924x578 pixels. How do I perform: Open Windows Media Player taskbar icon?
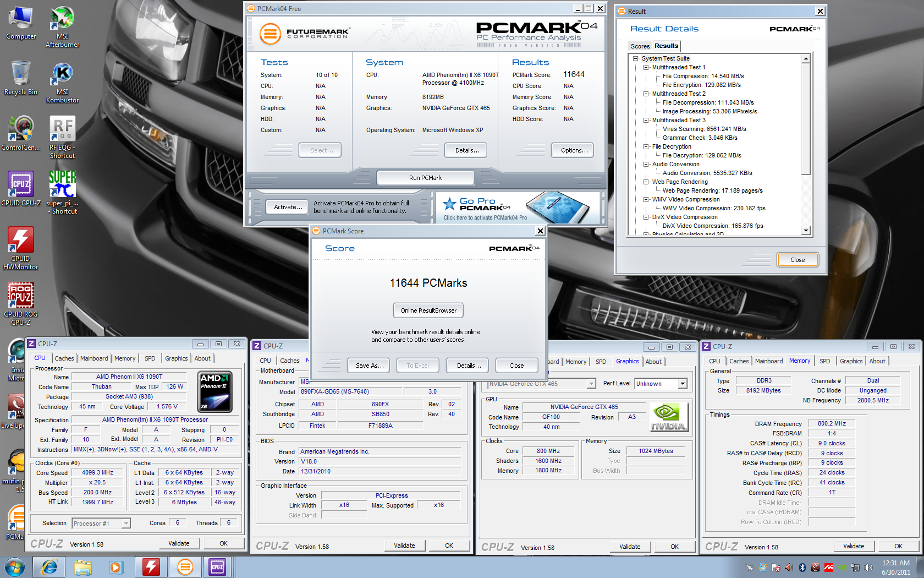coord(116,567)
